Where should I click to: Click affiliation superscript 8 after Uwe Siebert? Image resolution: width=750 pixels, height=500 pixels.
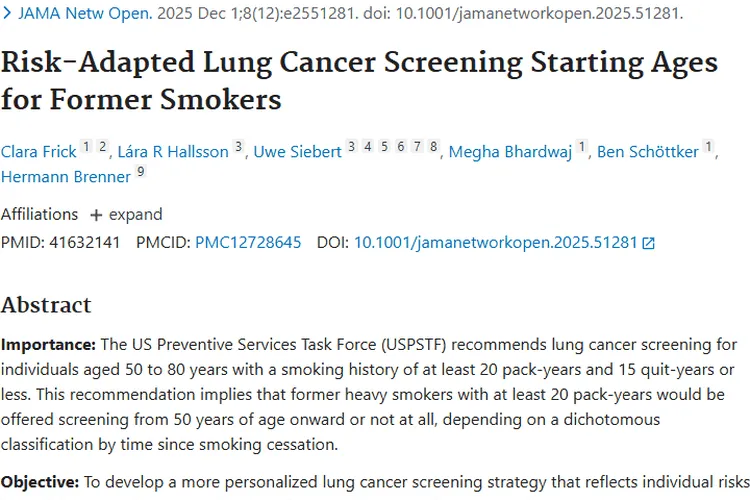click(x=434, y=147)
